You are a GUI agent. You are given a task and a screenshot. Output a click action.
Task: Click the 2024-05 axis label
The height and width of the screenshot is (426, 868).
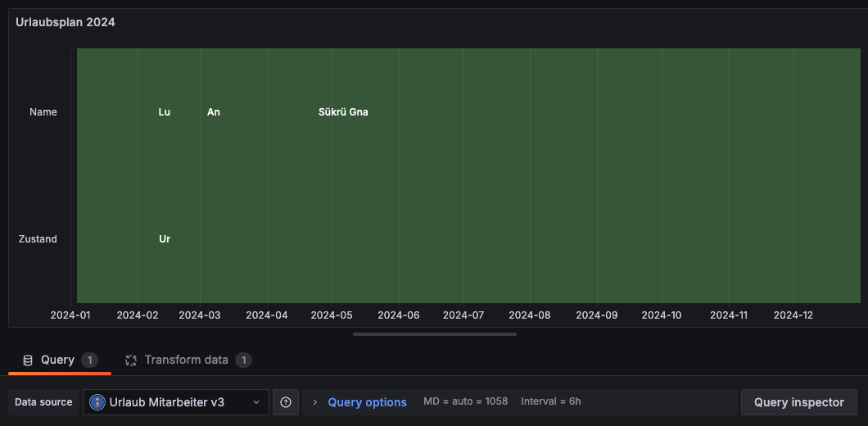332,315
